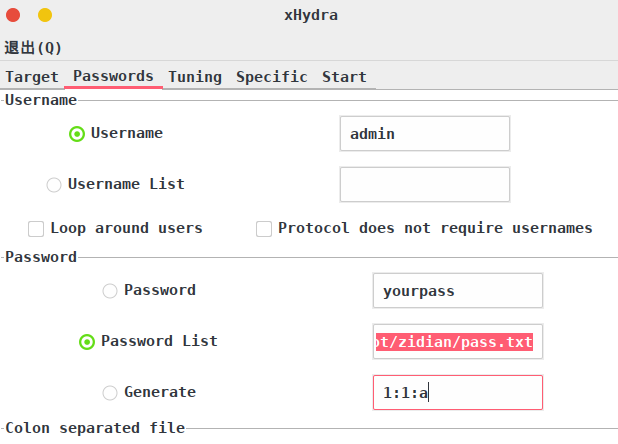Switch to the Tuning tab

coord(195,77)
